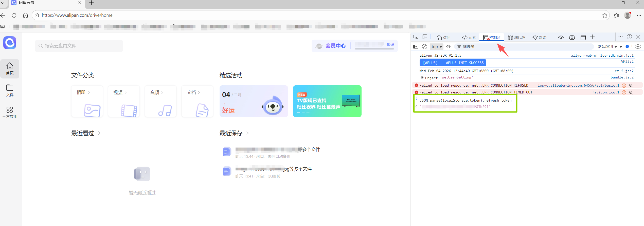Close the 阿里云盘 browser tab

pyautogui.click(x=80, y=3)
